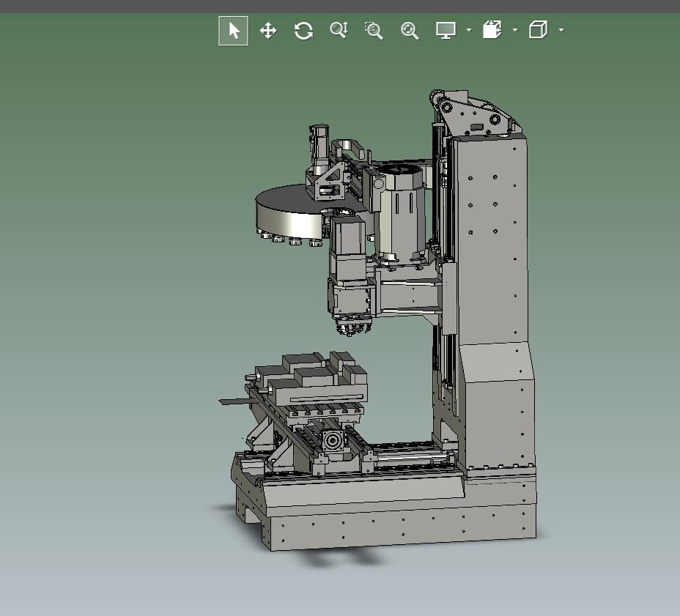Screen dimensions: 680x616
Task: Select the arrow pointer tool
Action: click(234, 31)
